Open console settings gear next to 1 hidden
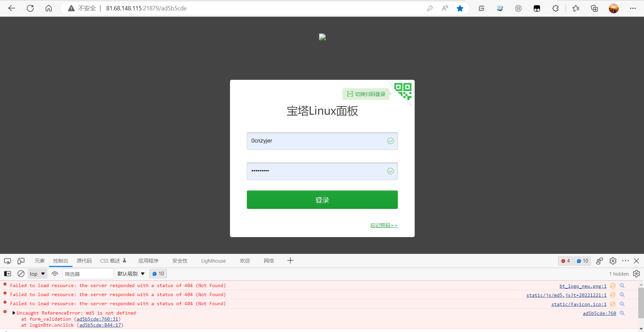 636,274
